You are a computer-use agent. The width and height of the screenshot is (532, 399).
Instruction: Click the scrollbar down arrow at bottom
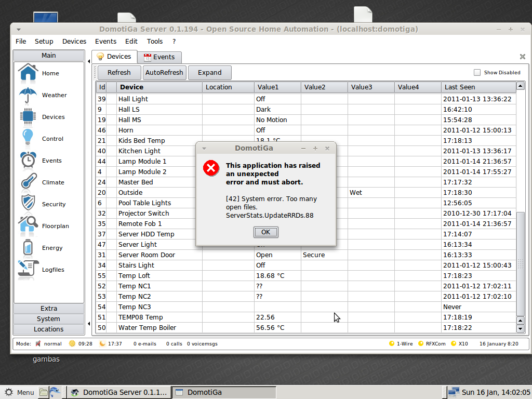point(520,328)
